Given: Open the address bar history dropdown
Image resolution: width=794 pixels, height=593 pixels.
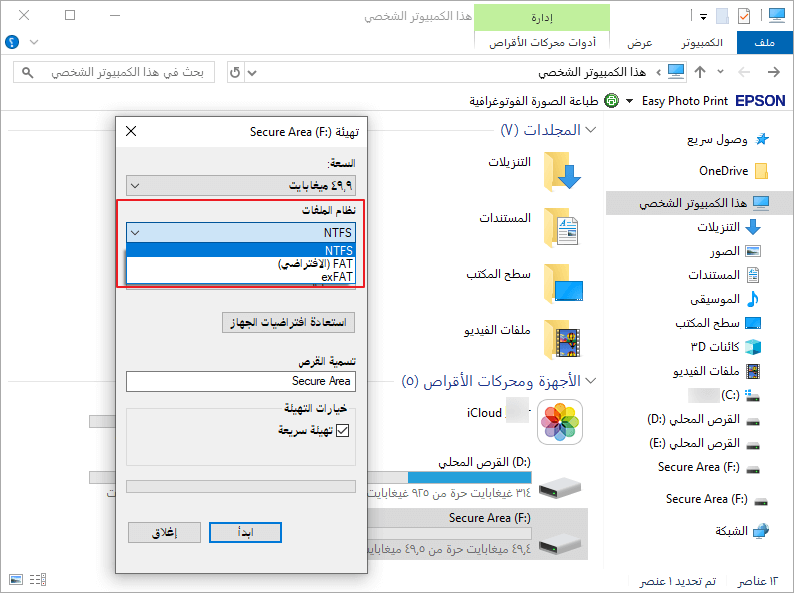Looking at the screenshot, I should click(252, 72).
